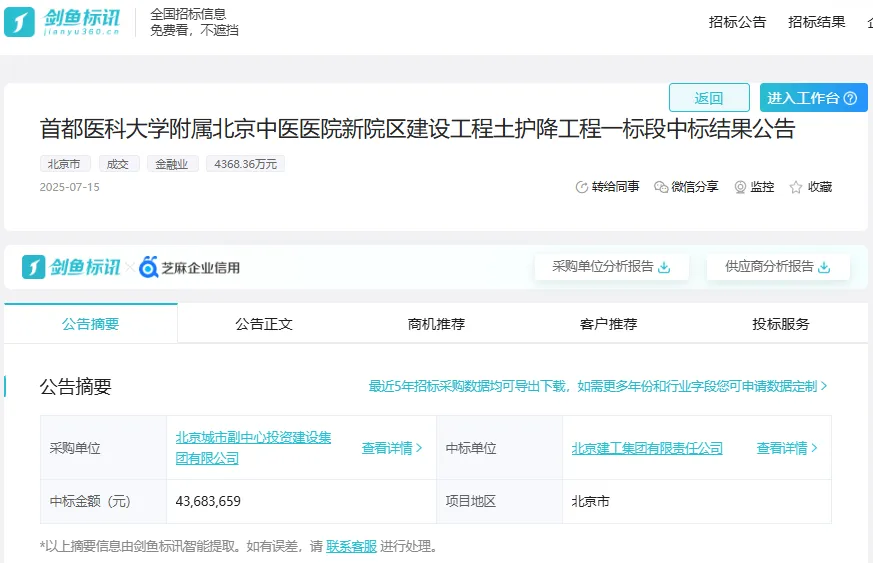873x563 pixels.
Task: Switch to the 公告正文 tab
Action: click(x=264, y=324)
